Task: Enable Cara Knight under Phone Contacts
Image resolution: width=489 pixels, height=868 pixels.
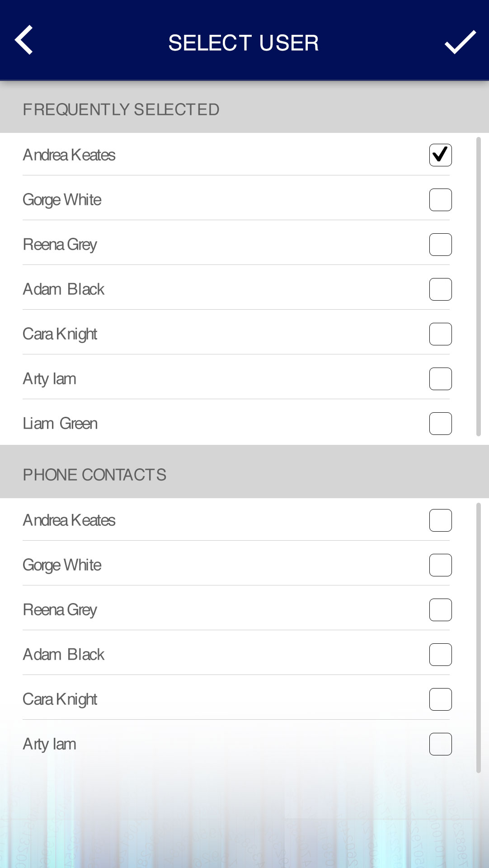Action: click(x=440, y=699)
